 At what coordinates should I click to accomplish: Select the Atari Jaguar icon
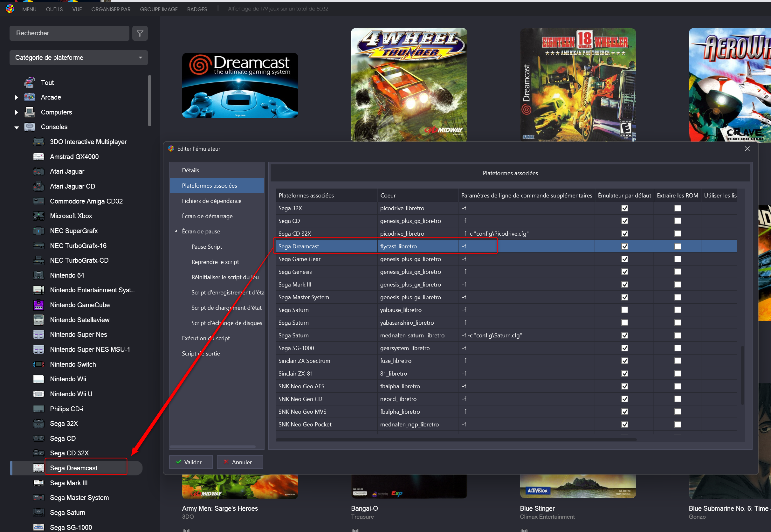(39, 171)
